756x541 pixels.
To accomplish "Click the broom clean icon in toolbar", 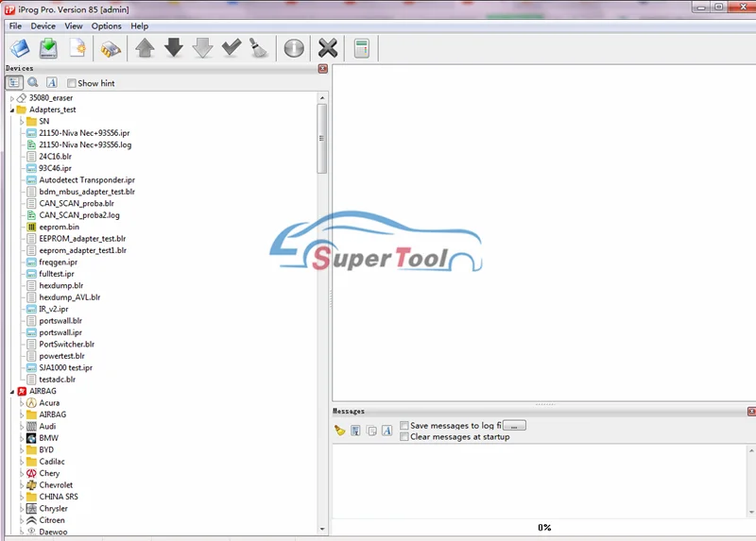I will pyautogui.click(x=259, y=48).
